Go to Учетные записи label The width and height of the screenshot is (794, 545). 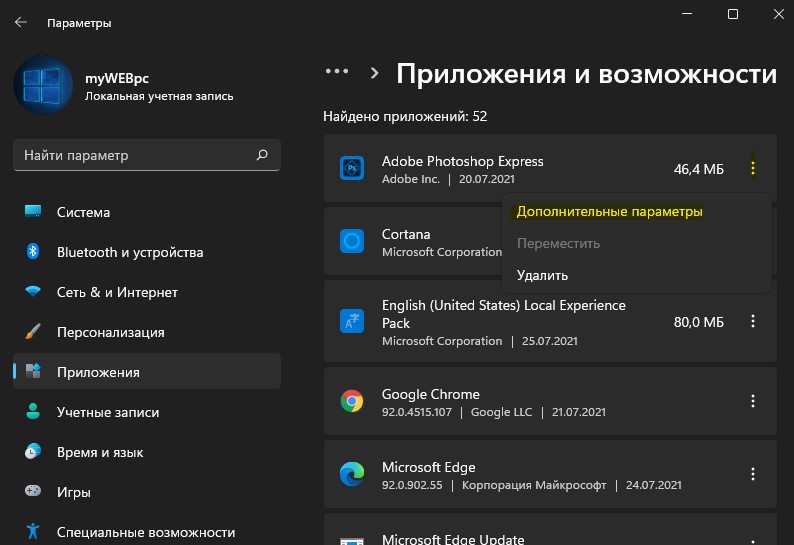108,412
